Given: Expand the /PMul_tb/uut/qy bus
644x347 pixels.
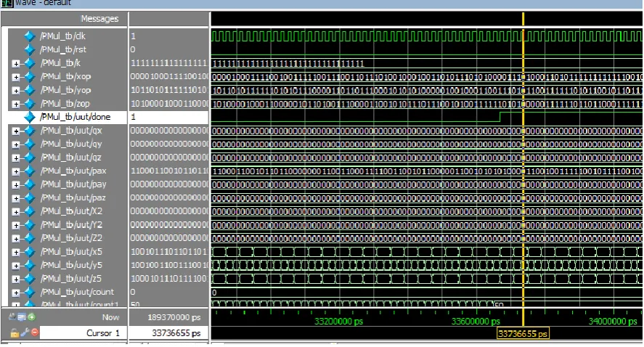Looking at the screenshot, I should (x=15, y=144).
